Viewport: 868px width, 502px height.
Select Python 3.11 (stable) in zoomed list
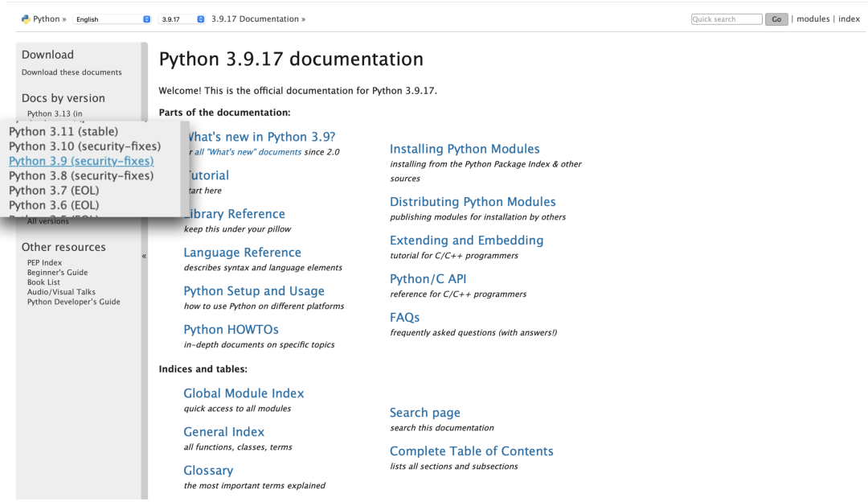(x=63, y=131)
